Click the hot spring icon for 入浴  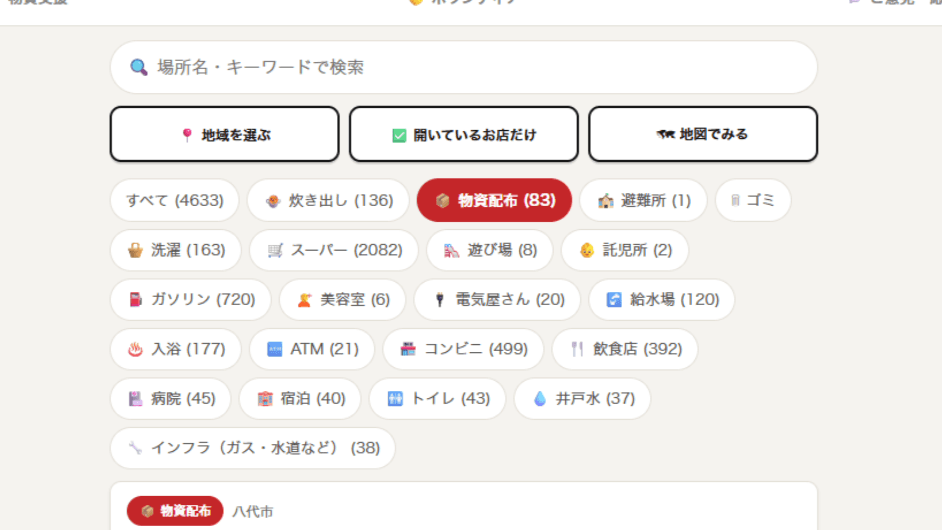click(136, 349)
